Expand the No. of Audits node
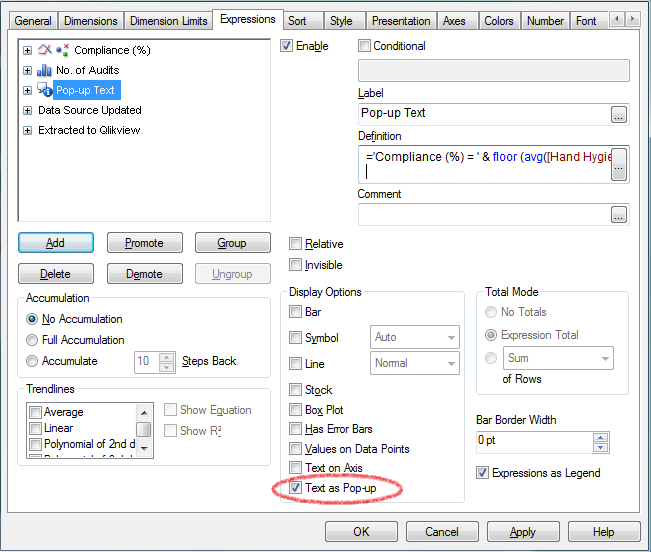 click(x=27, y=70)
